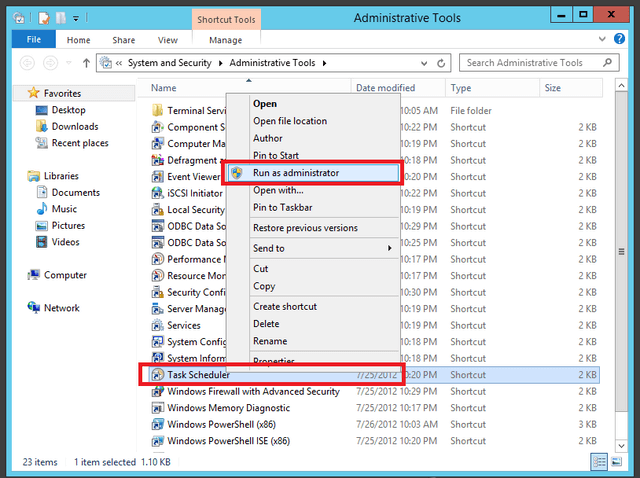
Task: Click the New folder icon in Quick Access toolbar
Action: coord(61,18)
